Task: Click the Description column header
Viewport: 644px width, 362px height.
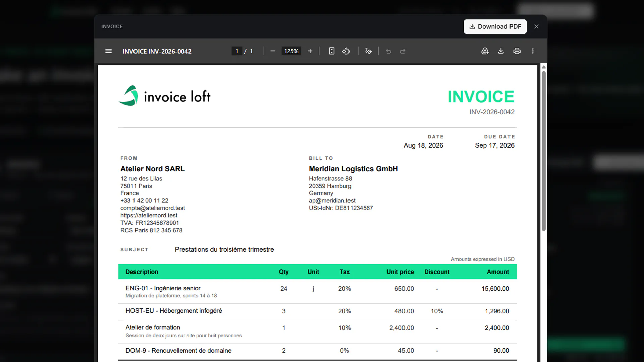Action: pyautogui.click(x=142, y=272)
